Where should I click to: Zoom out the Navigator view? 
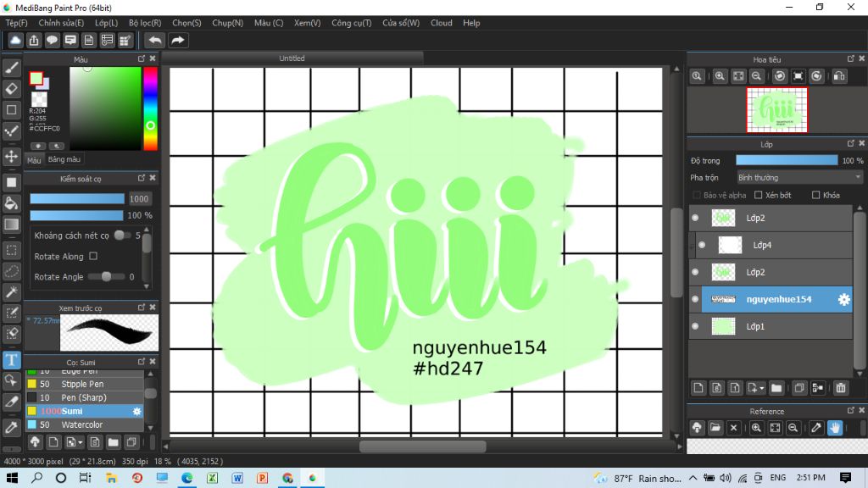pos(757,76)
